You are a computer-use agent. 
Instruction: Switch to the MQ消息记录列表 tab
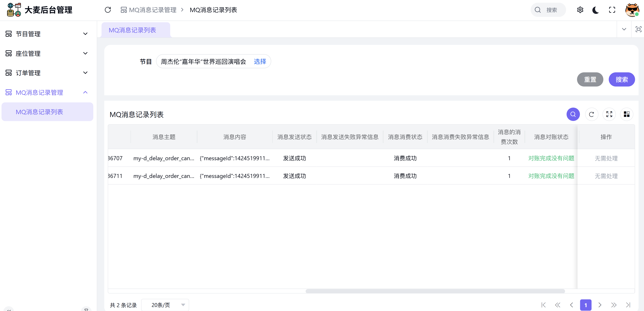[x=132, y=30]
